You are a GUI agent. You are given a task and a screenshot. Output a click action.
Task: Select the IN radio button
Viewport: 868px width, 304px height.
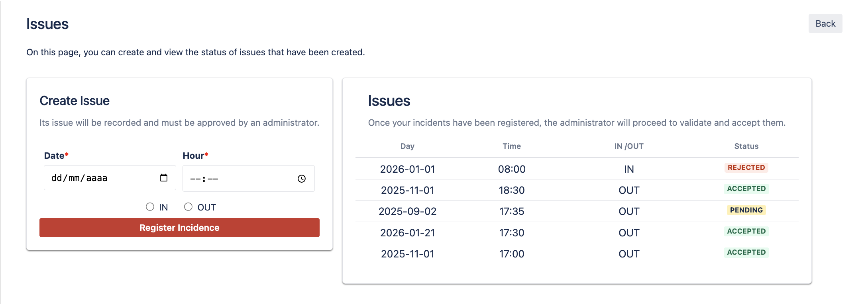coord(150,207)
